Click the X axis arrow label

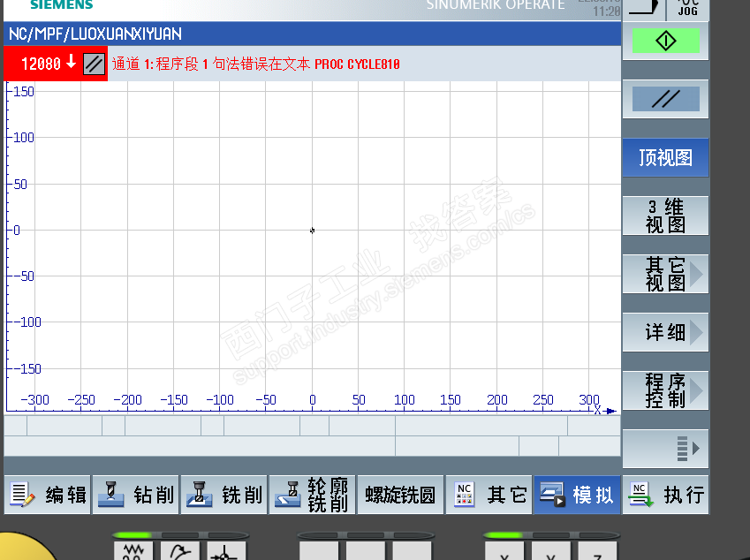click(x=604, y=411)
